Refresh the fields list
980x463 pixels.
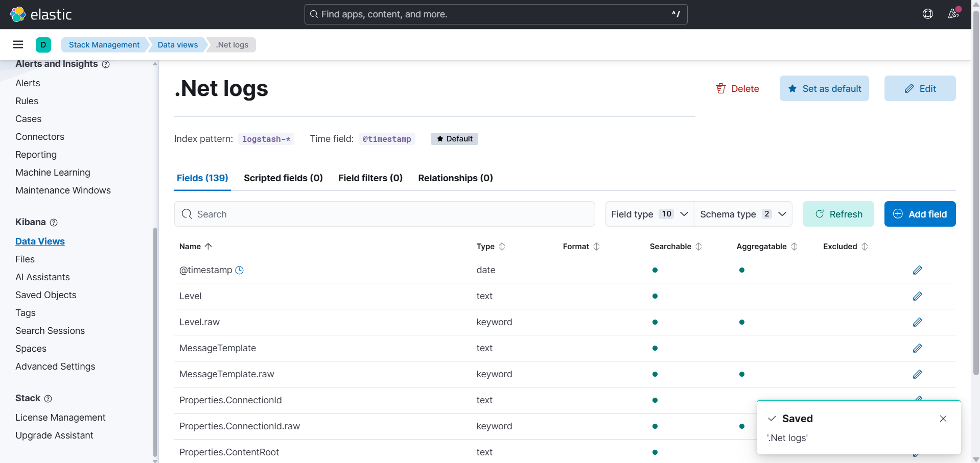(x=838, y=214)
